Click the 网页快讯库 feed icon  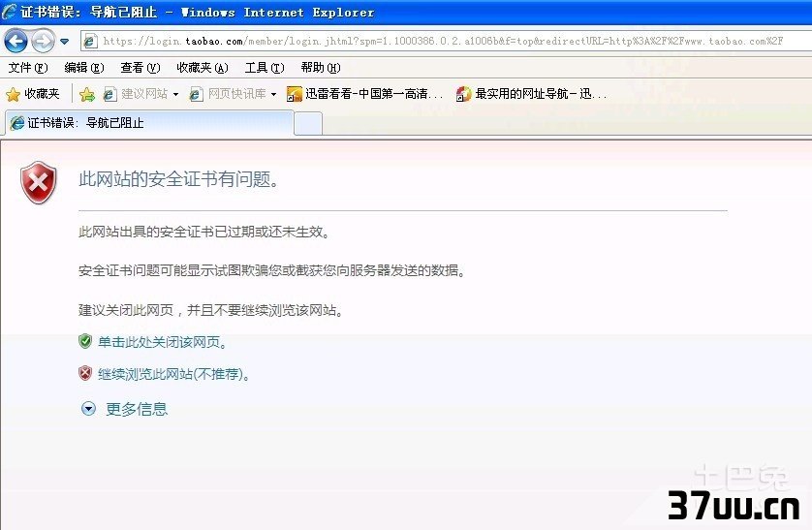coord(196,94)
